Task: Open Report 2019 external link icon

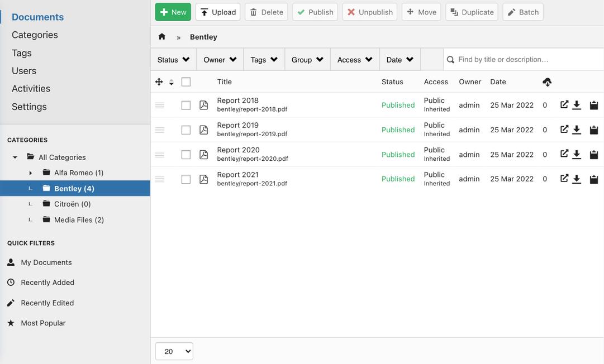Action: coord(564,130)
